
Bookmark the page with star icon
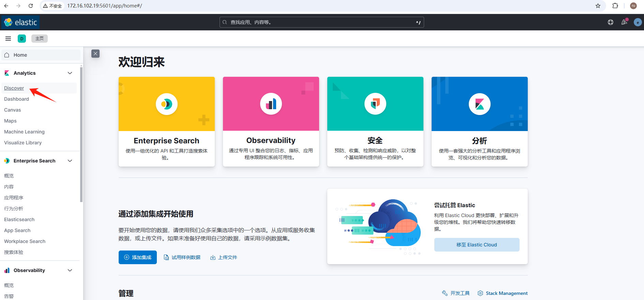click(x=598, y=6)
